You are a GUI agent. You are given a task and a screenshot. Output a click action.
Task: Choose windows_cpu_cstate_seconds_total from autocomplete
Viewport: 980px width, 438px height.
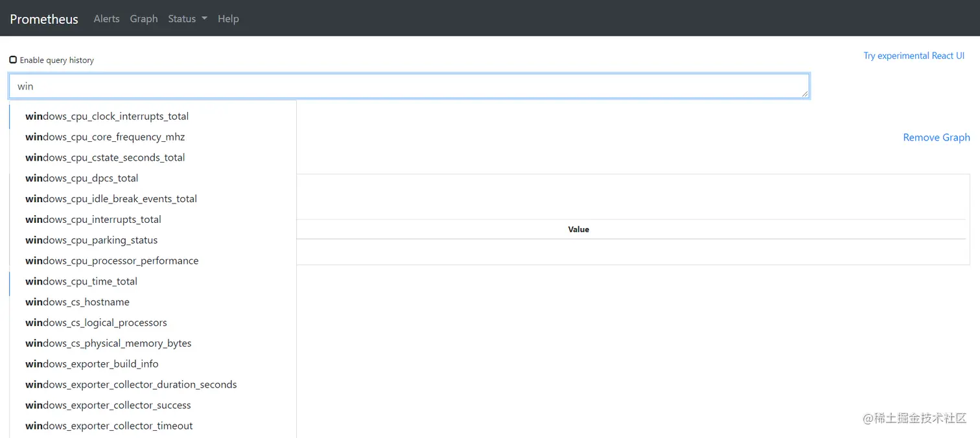coord(154,157)
